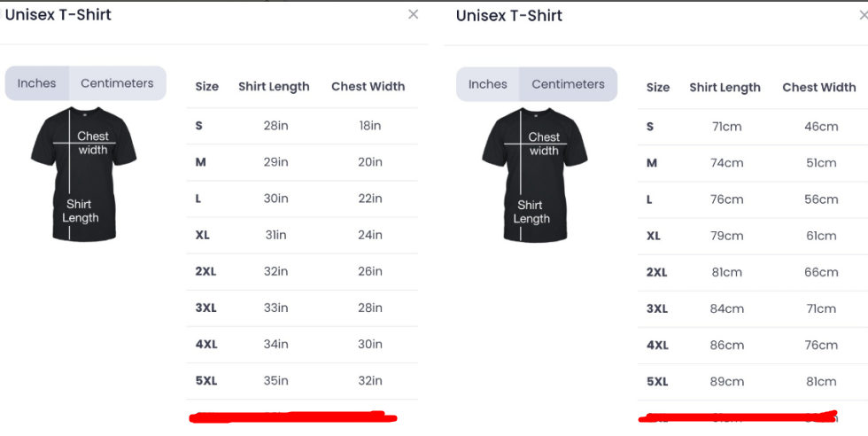Switch left panel to Centimeters

117,83
